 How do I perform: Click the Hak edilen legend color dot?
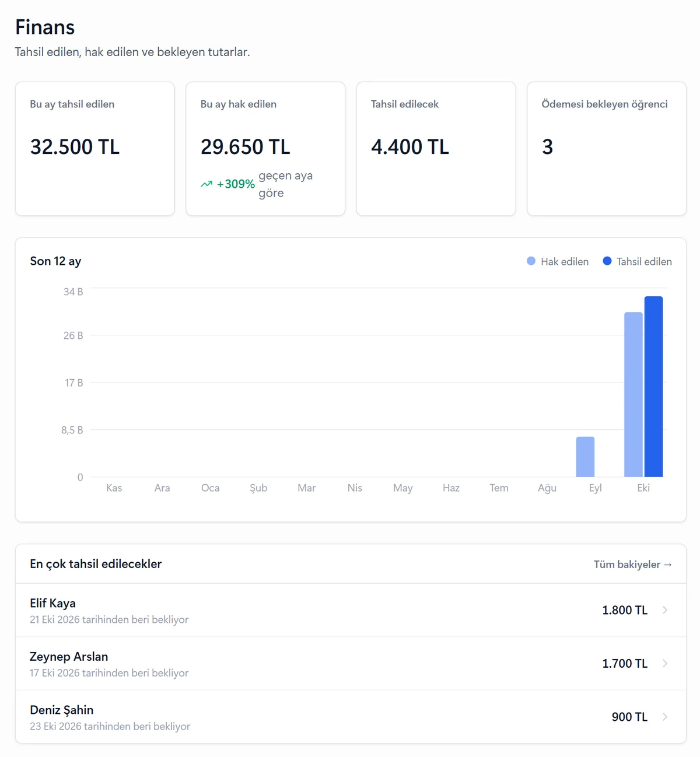[531, 261]
